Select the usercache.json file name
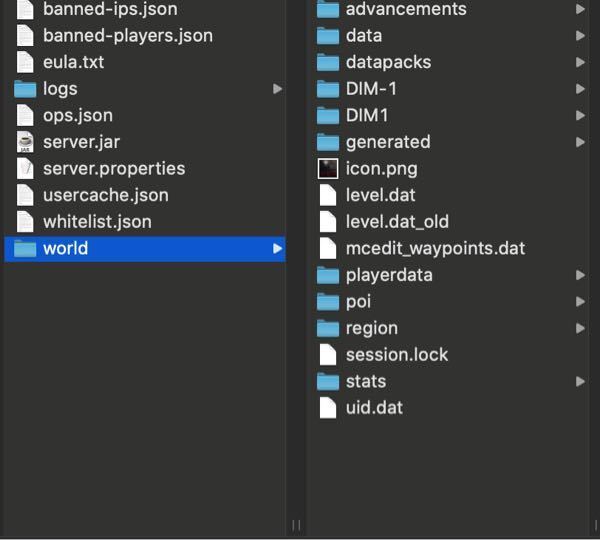Viewport: 600px width, 540px height. 106,196
